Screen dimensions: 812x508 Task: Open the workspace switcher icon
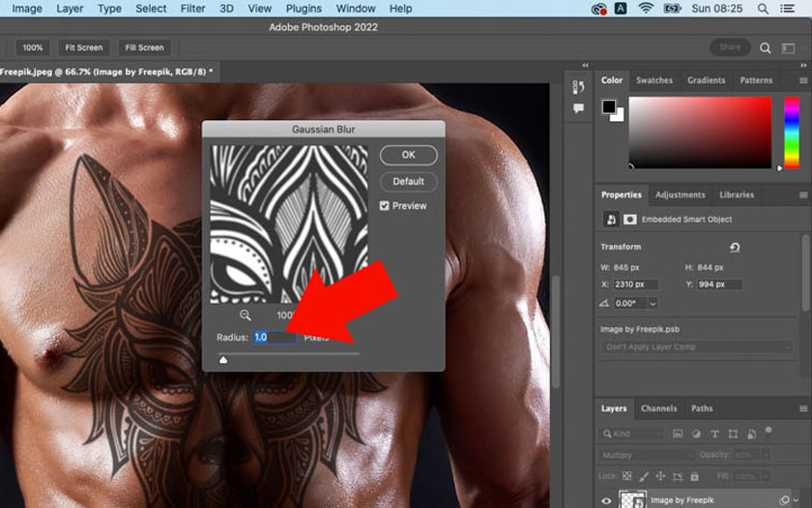point(789,47)
